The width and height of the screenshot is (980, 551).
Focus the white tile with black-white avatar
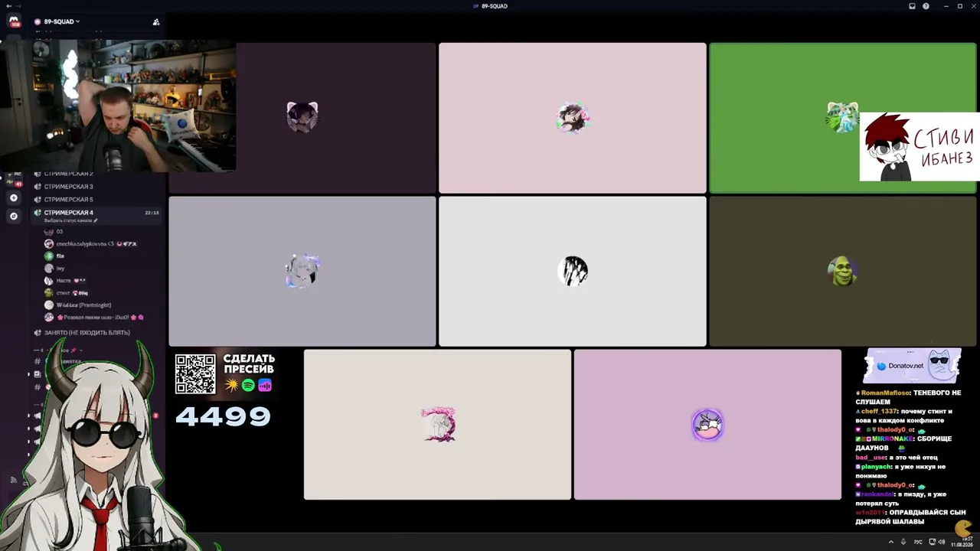pos(573,272)
